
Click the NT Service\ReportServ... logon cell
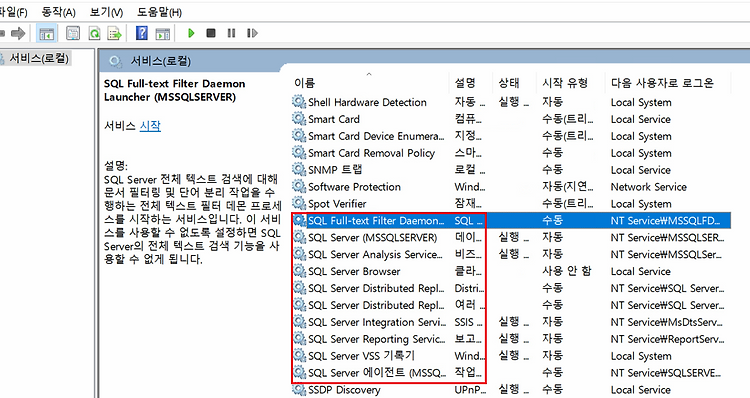(x=667, y=339)
